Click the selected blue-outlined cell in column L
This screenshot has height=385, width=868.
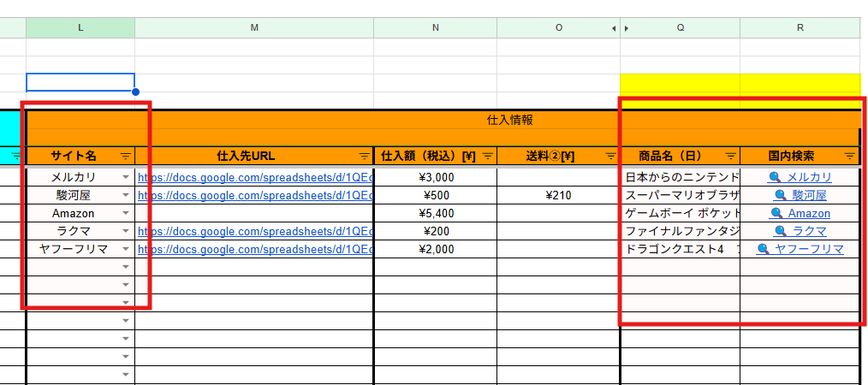click(80, 82)
